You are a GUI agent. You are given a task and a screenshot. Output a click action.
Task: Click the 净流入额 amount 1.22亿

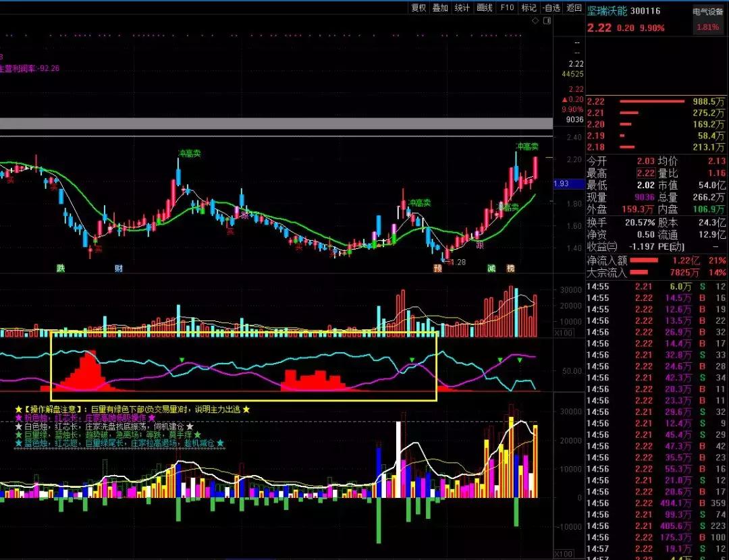tap(686, 260)
